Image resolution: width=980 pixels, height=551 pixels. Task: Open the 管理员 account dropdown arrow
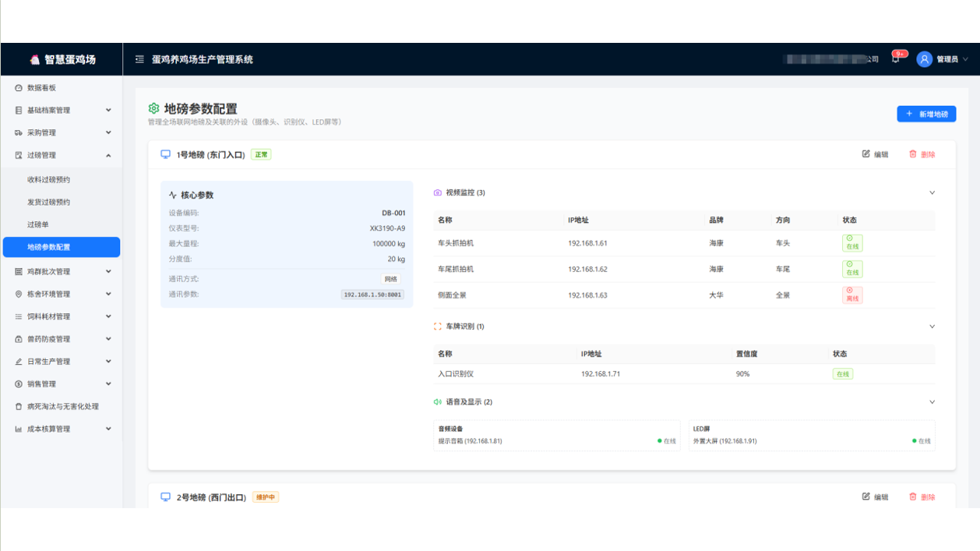(x=966, y=59)
